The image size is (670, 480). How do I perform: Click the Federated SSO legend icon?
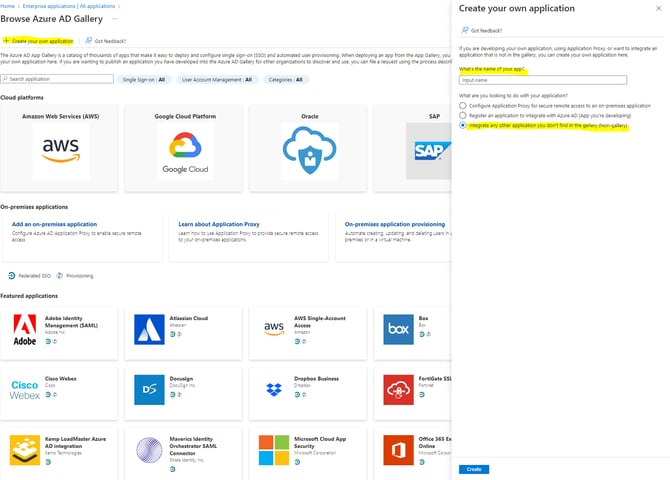click(x=12, y=276)
